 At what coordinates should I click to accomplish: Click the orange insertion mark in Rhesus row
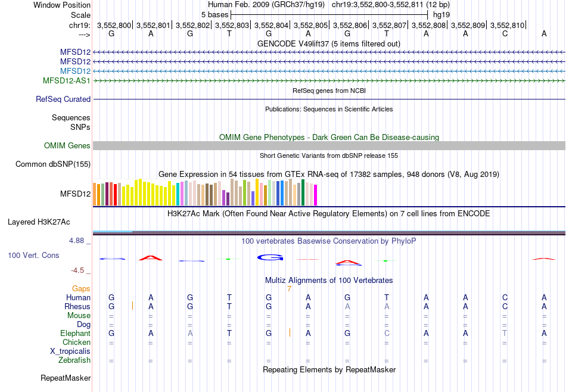133,306
